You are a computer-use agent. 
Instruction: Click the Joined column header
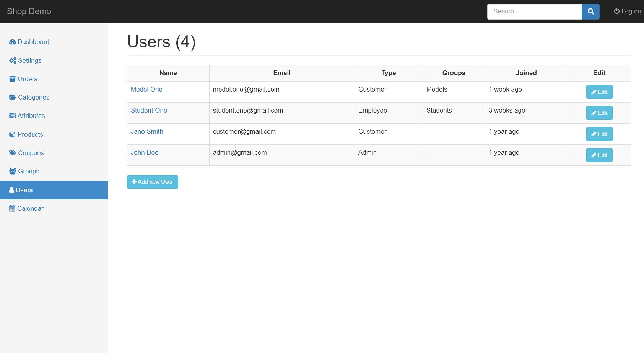point(526,73)
